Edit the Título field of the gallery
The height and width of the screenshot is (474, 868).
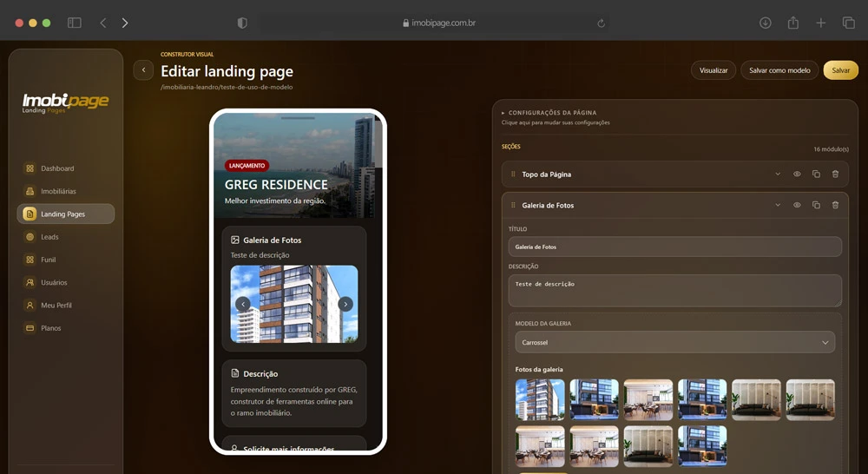click(674, 247)
